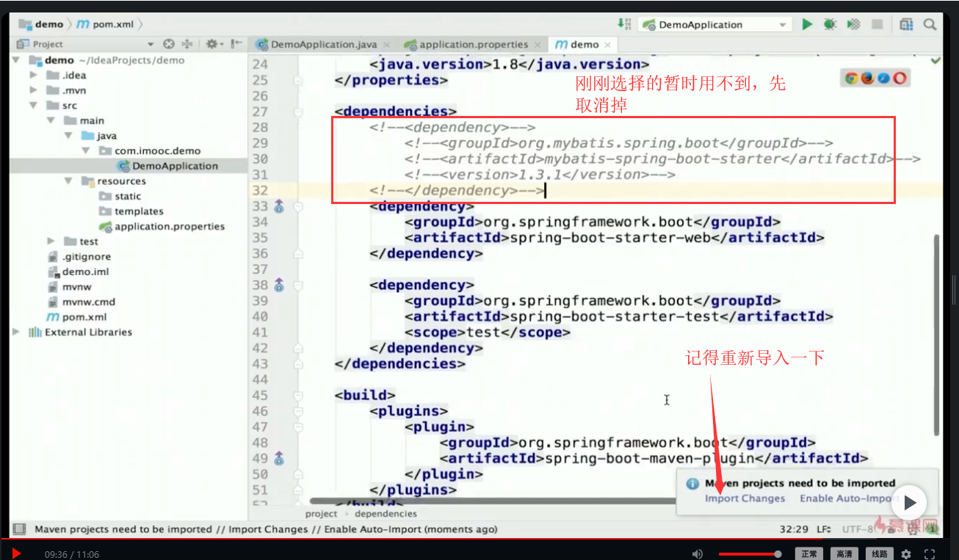Select 正常 quality button in player
Viewport: 959px width, 560px height.
pos(809,553)
